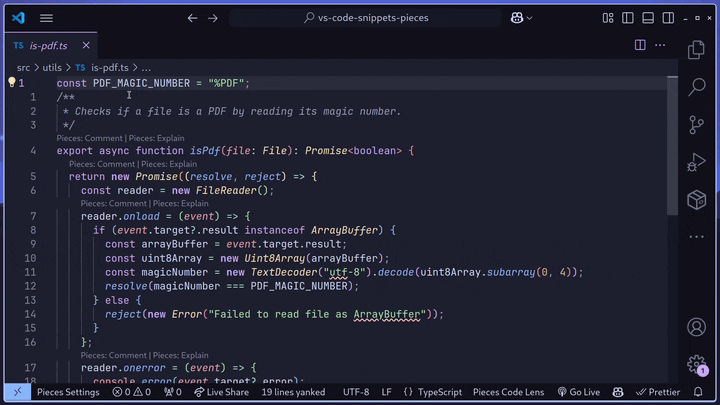Change the UTF-8 file encoding
Viewport: 720px width, 405px height.
click(x=356, y=392)
